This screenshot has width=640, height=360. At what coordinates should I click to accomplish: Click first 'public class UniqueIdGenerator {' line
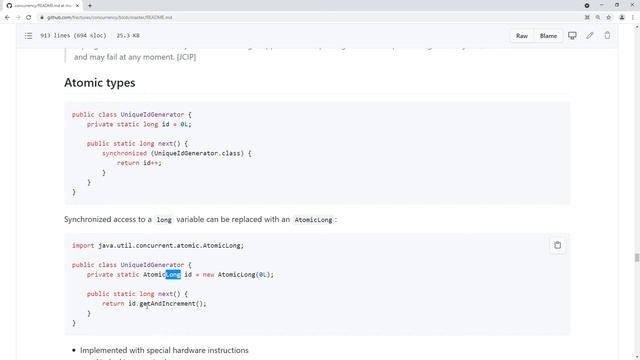coord(131,115)
